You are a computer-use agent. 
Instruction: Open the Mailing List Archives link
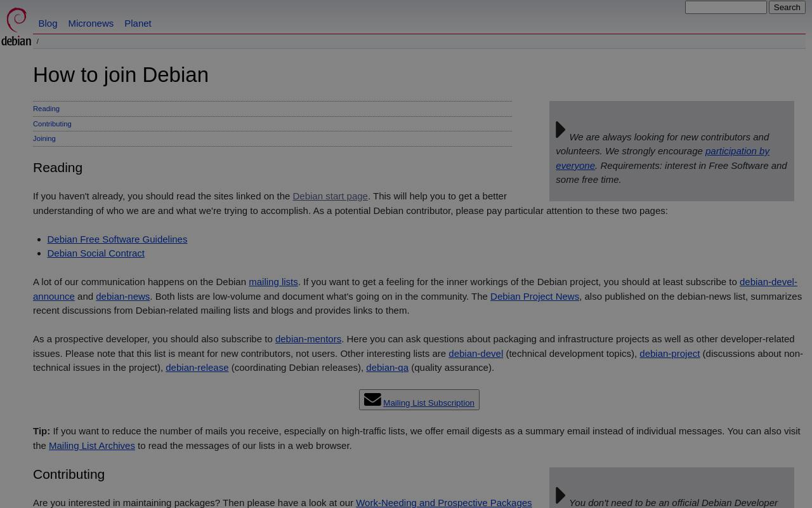(x=92, y=446)
